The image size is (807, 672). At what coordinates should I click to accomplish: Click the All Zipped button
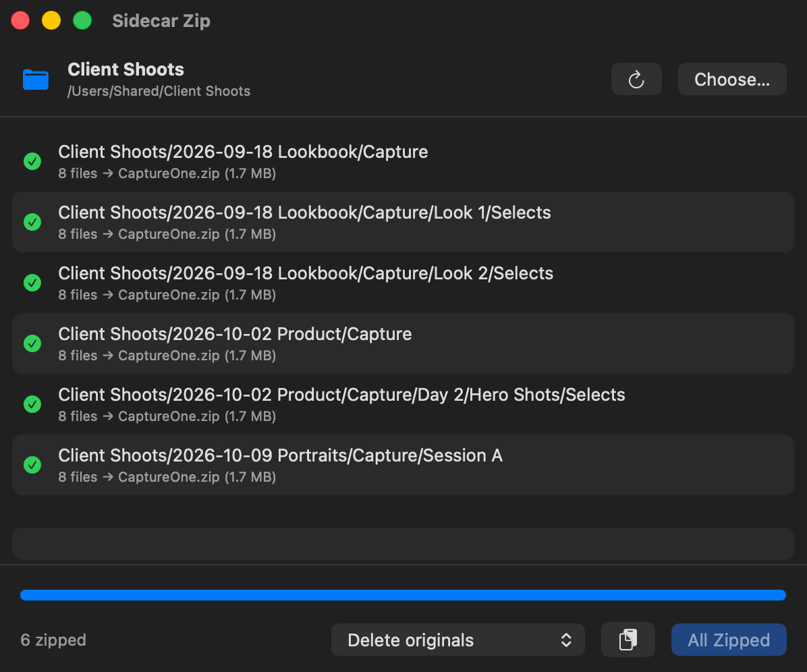point(729,640)
